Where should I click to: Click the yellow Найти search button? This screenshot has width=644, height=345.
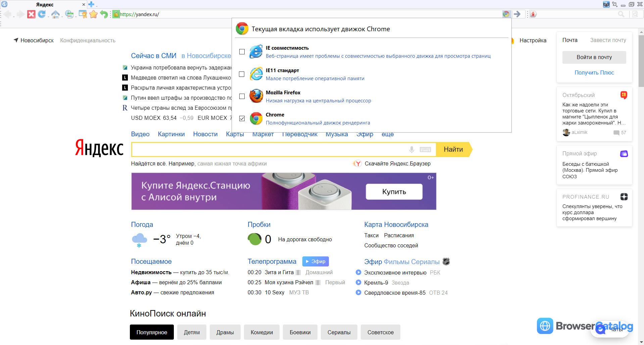[x=453, y=149]
